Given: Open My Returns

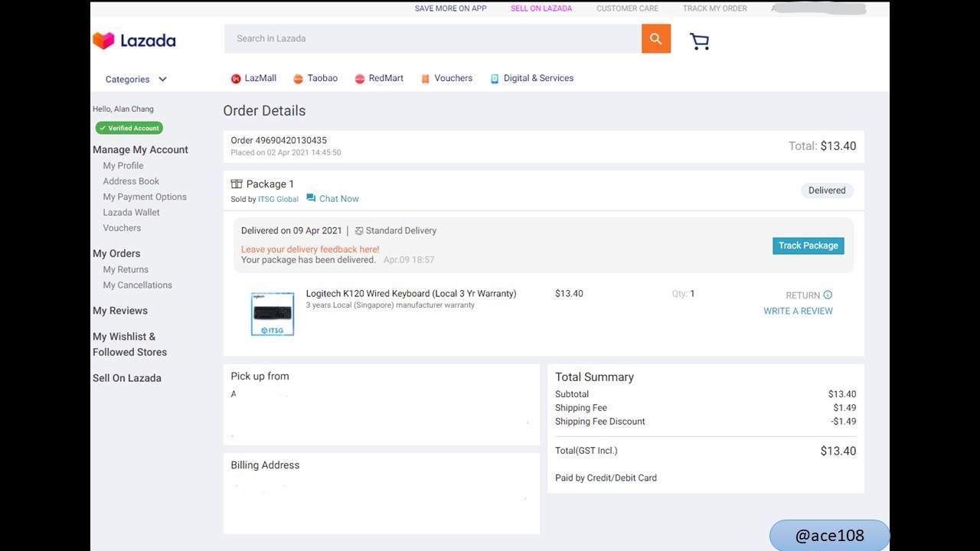Looking at the screenshot, I should point(126,269).
